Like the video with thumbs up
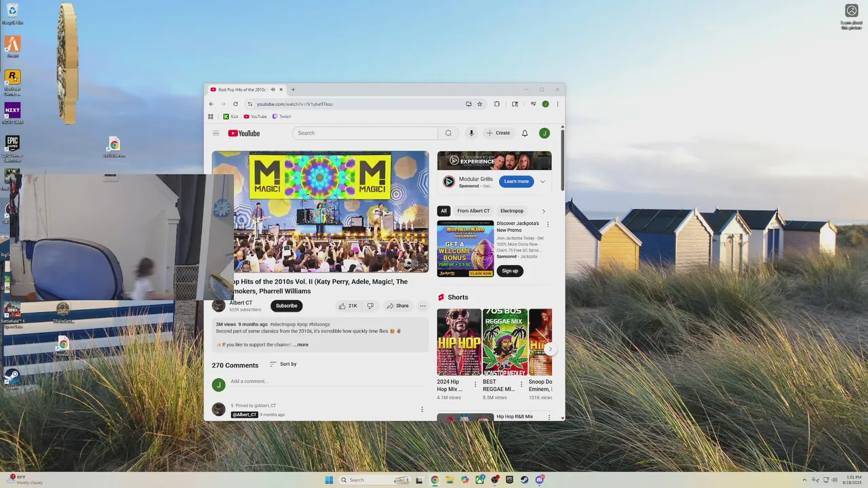This screenshot has width=868, height=488. pyautogui.click(x=348, y=306)
